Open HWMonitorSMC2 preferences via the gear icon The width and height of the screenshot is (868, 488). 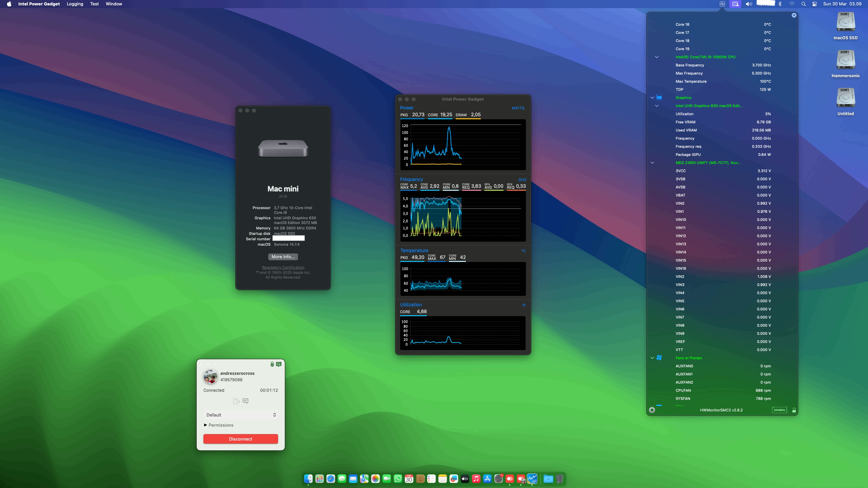[x=652, y=410]
